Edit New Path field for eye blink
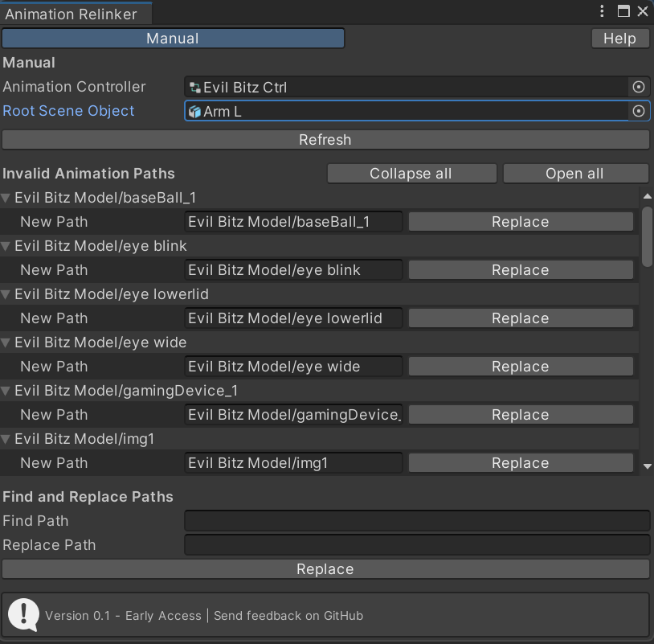 tap(293, 270)
